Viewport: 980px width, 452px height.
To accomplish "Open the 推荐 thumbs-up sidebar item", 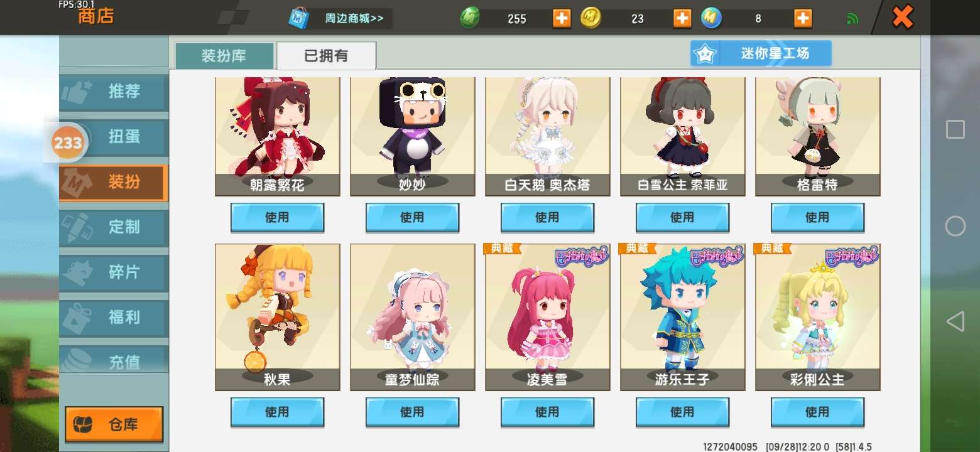I will (114, 92).
